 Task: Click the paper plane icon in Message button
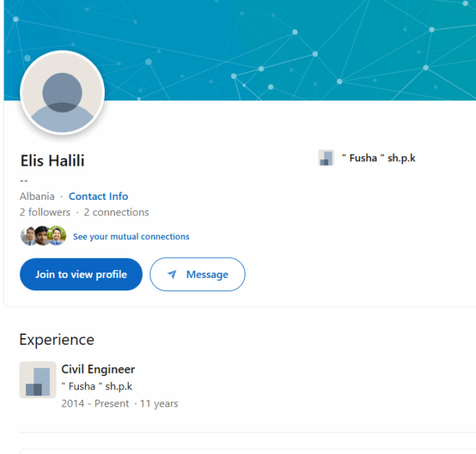(172, 274)
